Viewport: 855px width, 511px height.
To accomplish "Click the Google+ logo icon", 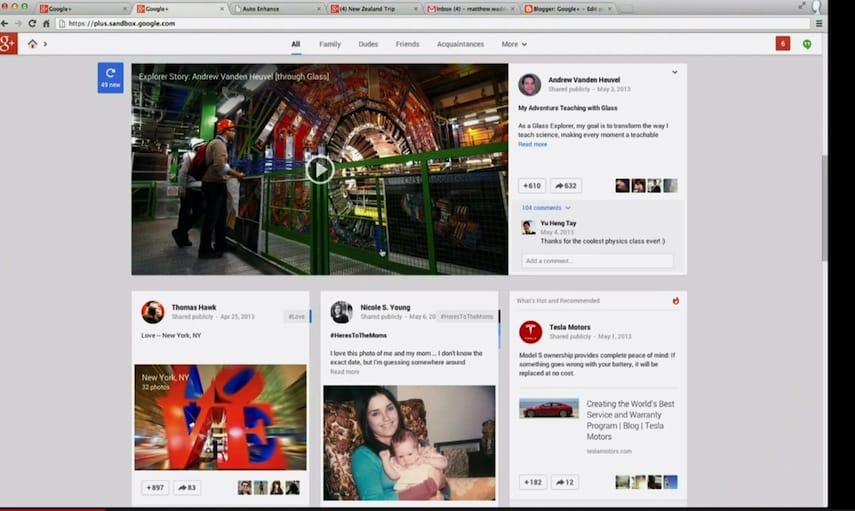I will (x=8, y=44).
